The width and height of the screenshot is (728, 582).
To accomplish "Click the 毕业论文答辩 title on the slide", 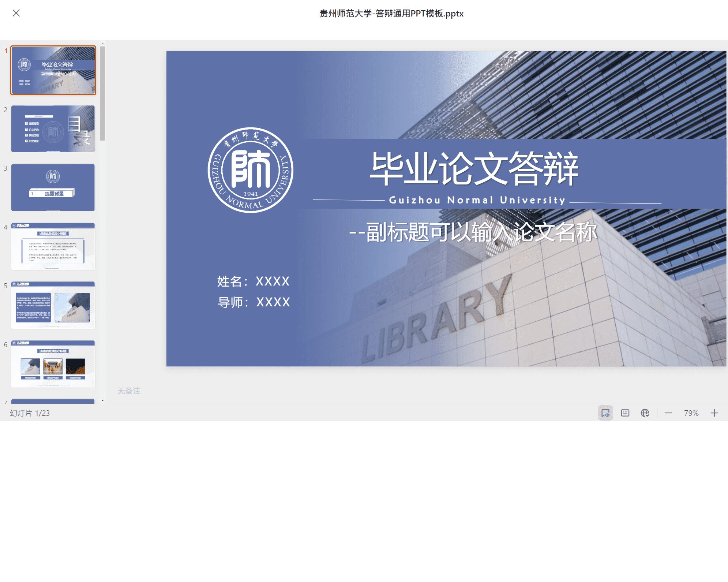I will (x=474, y=168).
